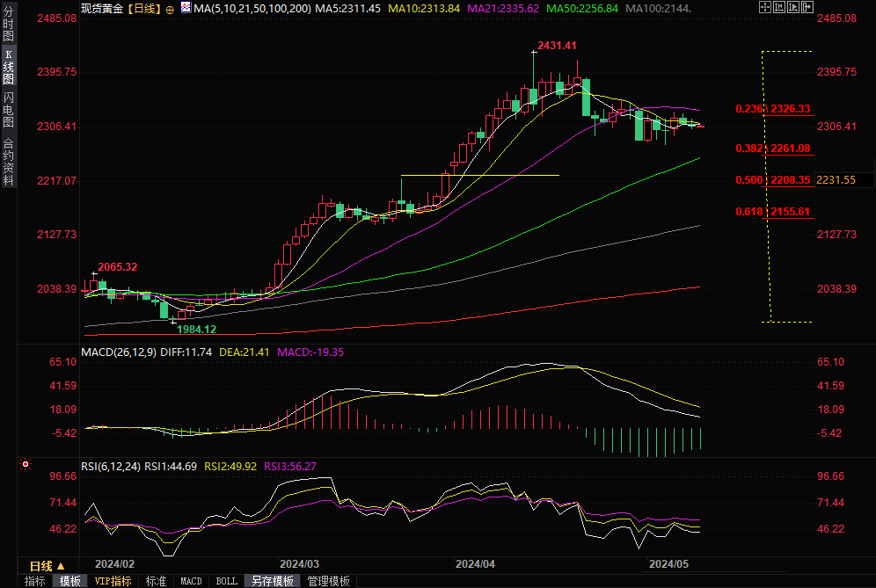Open 管理模板 template manager

[x=328, y=581]
